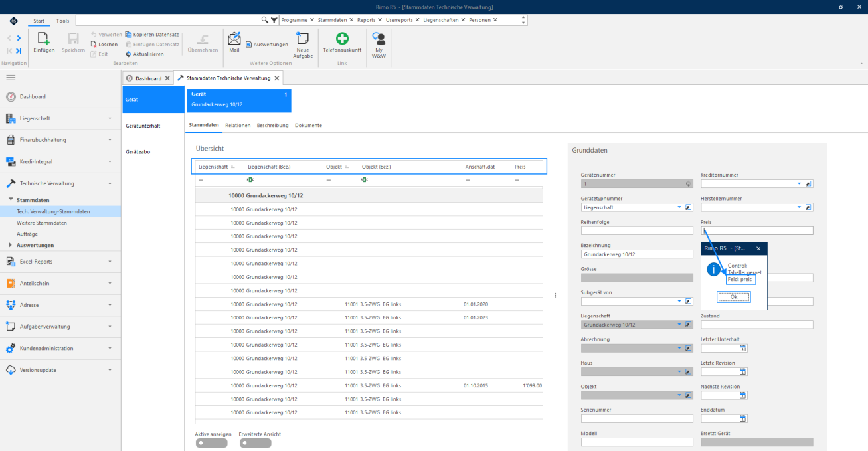
Task: Click Ok in the info dialog
Action: point(734,297)
